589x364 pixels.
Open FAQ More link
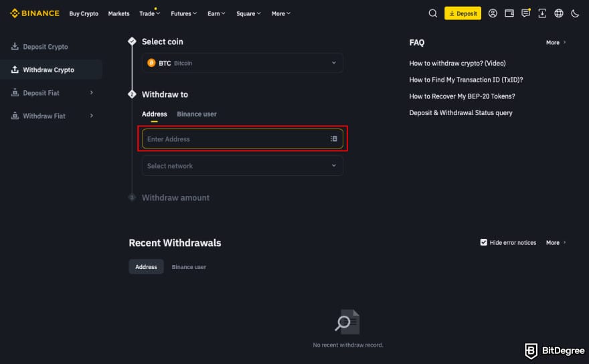pos(556,42)
